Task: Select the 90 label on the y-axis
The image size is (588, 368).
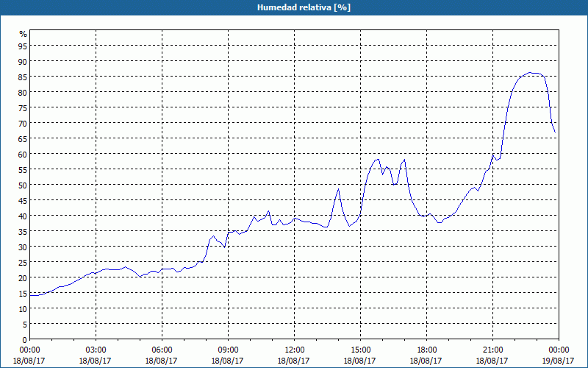Action: click(24, 61)
